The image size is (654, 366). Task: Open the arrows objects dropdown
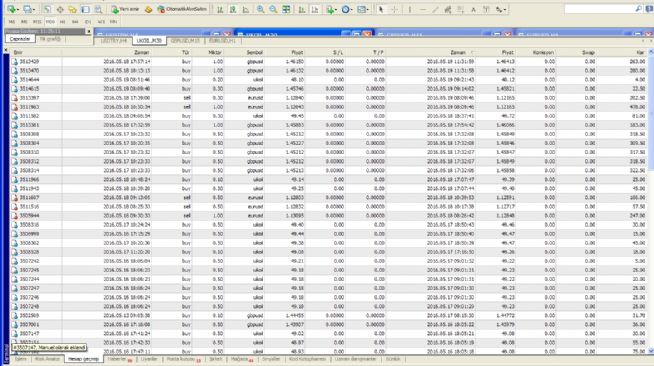pos(501,9)
